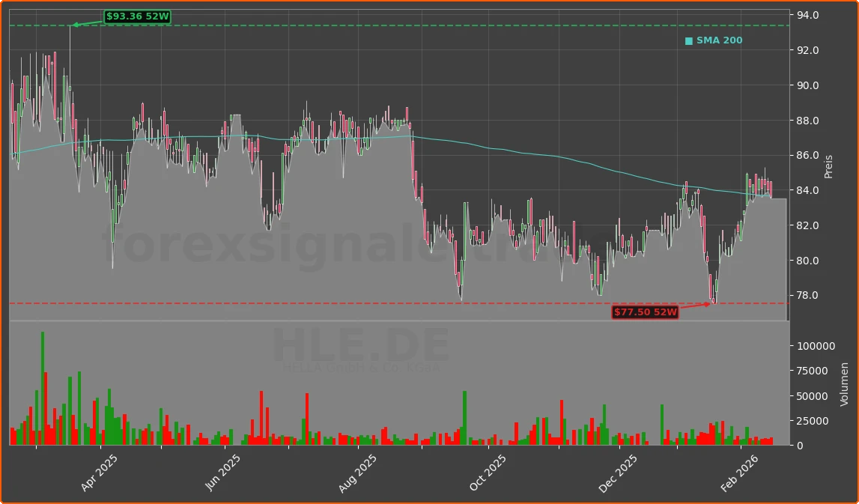Click the red $77.50 52W low label

(646, 312)
